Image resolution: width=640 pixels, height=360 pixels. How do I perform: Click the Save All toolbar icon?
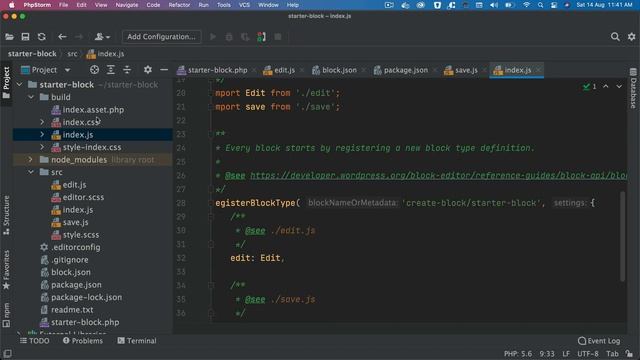coord(25,37)
